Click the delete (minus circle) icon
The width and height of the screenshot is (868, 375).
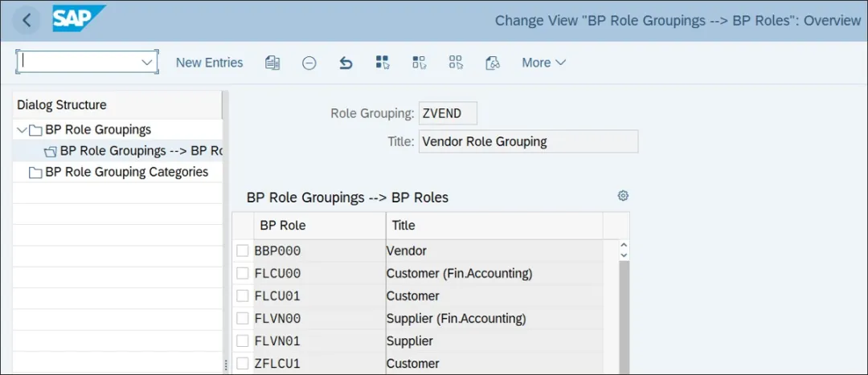click(x=309, y=63)
